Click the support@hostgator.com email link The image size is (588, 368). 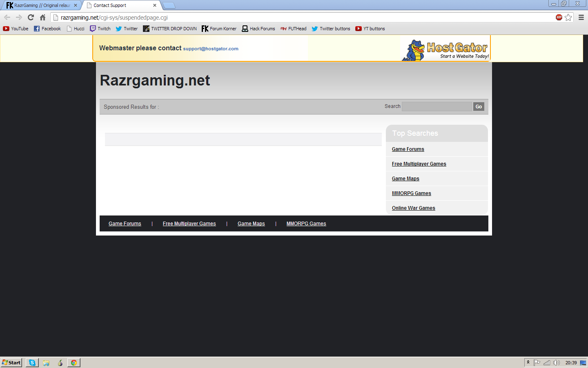(211, 49)
